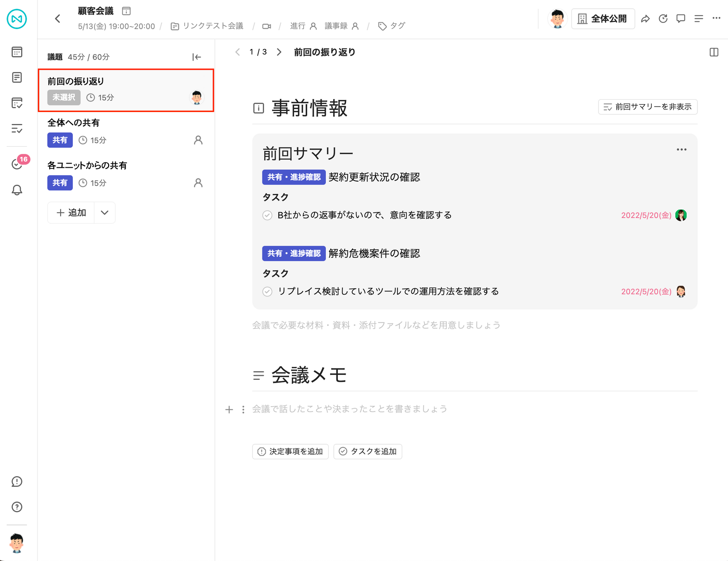Click the 顧客会議 meeting title

(96, 11)
